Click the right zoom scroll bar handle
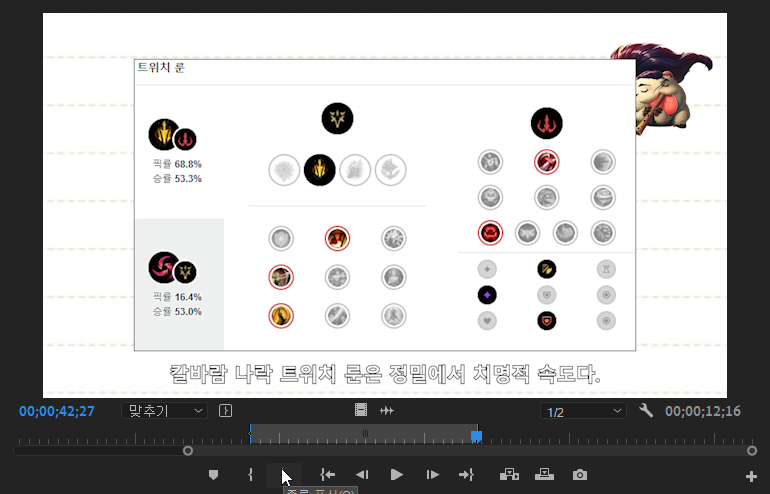This screenshot has width=770, height=494. [x=752, y=451]
